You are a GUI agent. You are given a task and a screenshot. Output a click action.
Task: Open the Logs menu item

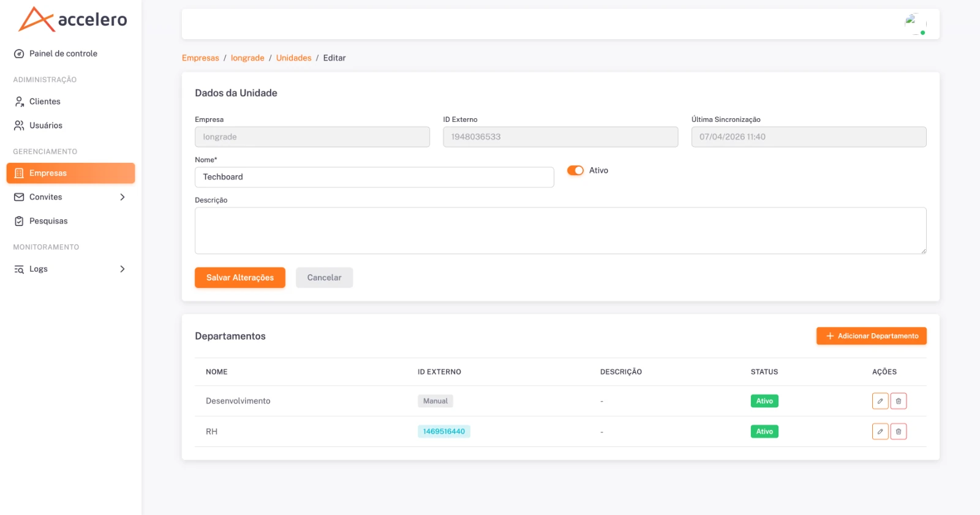70,269
